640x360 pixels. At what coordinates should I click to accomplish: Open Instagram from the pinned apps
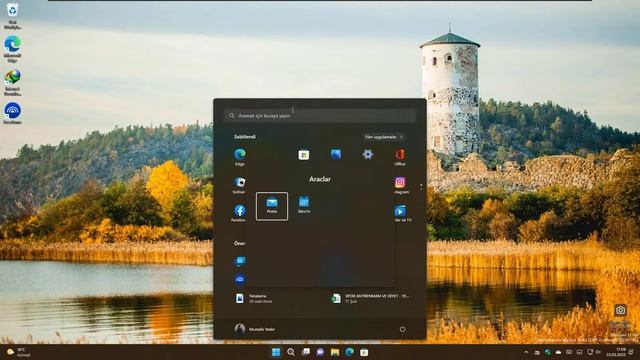click(400, 185)
